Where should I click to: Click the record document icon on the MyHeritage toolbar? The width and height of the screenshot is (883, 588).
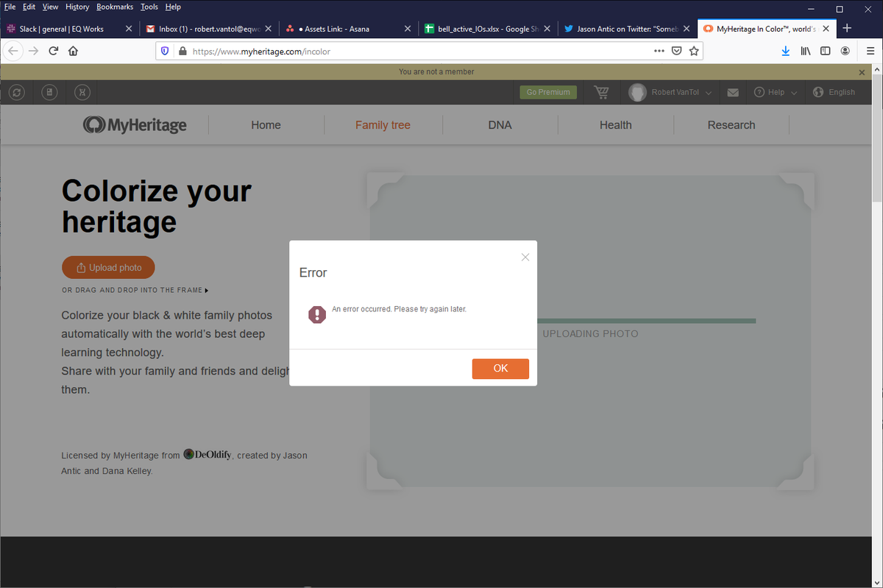pyautogui.click(x=50, y=92)
